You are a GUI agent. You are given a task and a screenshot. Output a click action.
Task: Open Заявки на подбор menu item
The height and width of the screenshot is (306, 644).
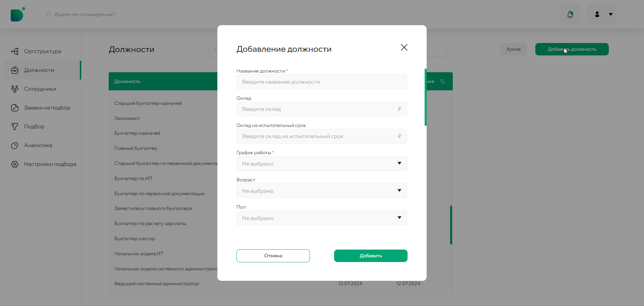click(43, 108)
